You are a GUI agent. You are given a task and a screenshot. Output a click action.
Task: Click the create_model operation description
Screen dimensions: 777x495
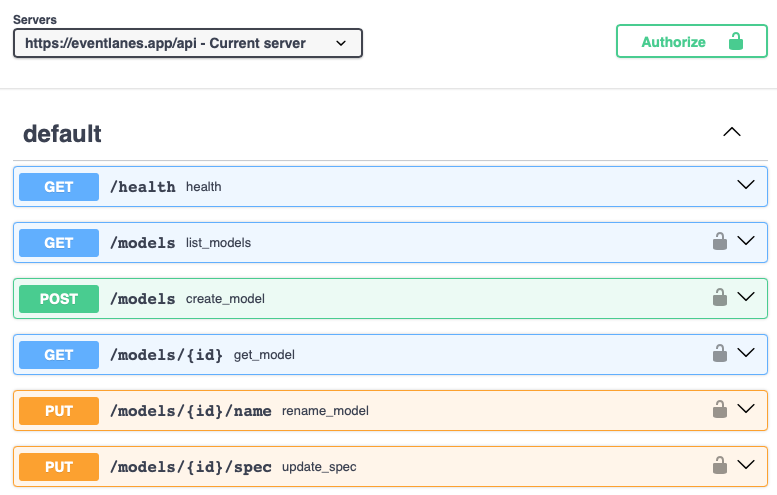(x=225, y=299)
